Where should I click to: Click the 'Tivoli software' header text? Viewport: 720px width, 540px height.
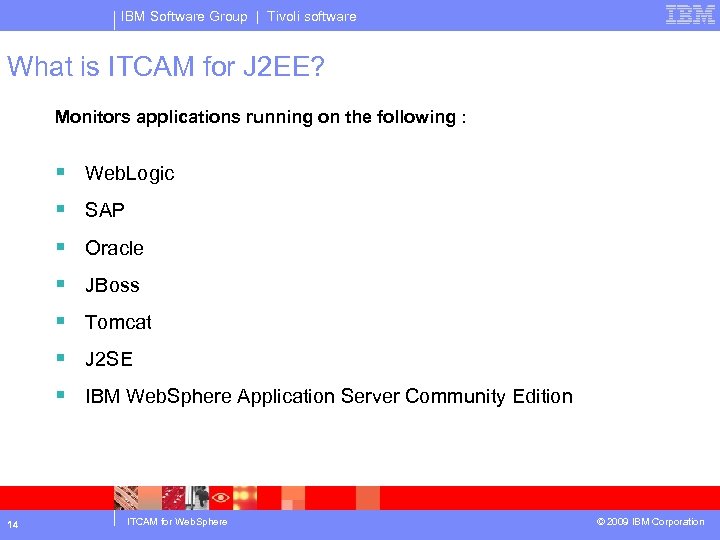[x=312, y=17]
